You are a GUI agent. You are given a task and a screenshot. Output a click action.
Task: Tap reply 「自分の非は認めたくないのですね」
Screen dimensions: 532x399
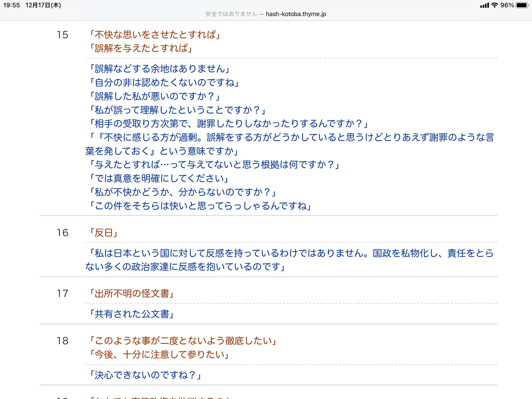click(164, 83)
